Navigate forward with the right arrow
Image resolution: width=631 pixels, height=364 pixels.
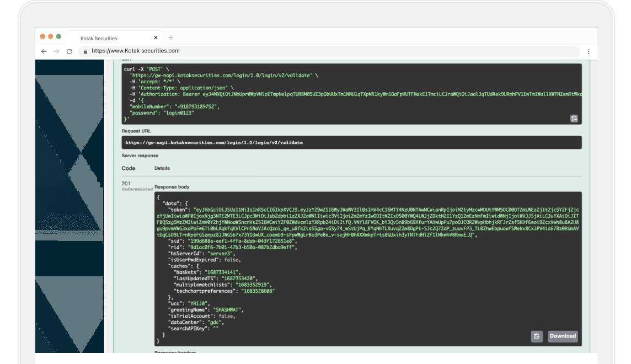click(x=56, y=50)
